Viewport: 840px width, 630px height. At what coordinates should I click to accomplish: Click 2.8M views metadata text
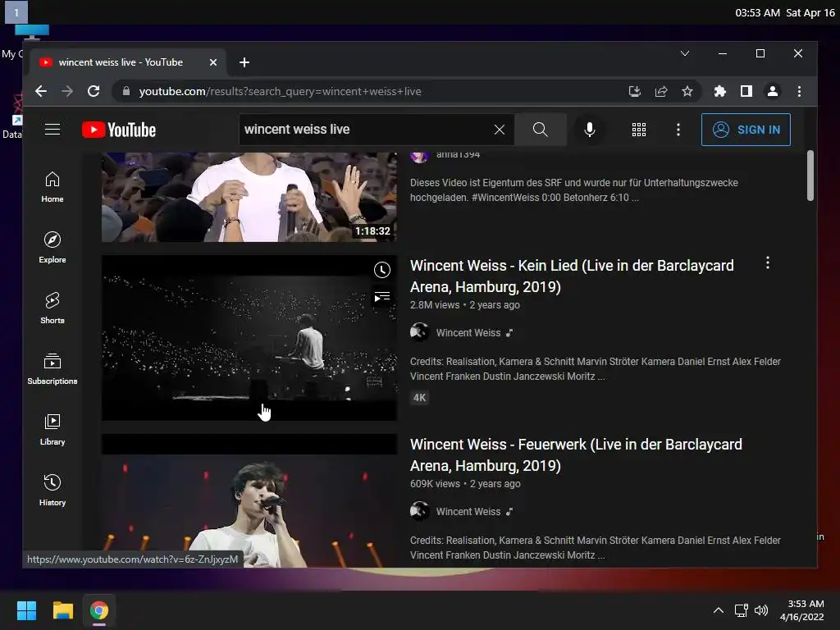click(435, 305)
